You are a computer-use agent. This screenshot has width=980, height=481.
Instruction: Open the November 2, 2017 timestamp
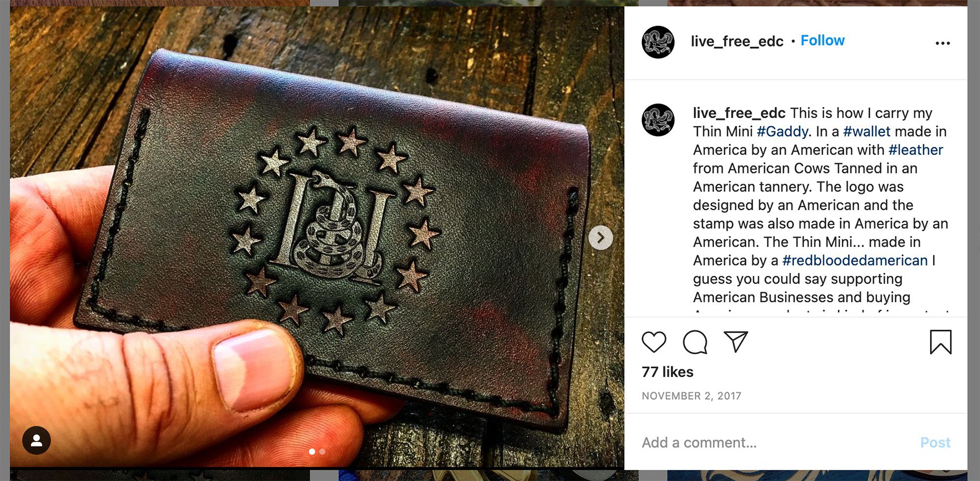[x=691, y=396]
